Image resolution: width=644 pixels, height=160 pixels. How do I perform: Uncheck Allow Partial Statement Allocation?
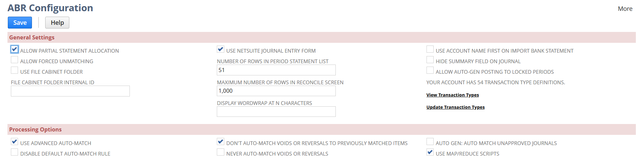[14, 50]
